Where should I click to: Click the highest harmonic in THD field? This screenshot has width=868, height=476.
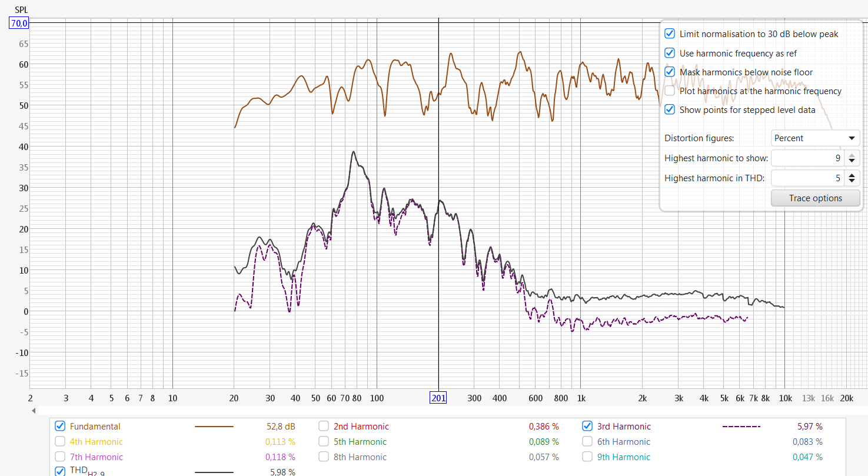[x=807, y=178]
